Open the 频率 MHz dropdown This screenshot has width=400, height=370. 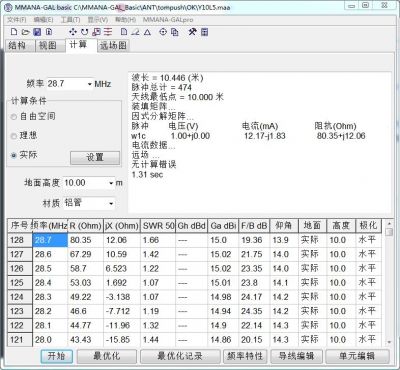coord(89,84)
